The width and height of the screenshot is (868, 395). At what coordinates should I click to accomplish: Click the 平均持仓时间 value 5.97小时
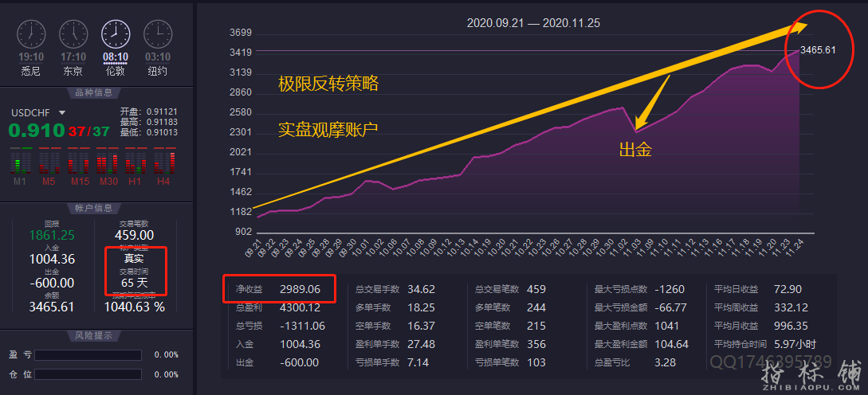[x=795, y=343]
